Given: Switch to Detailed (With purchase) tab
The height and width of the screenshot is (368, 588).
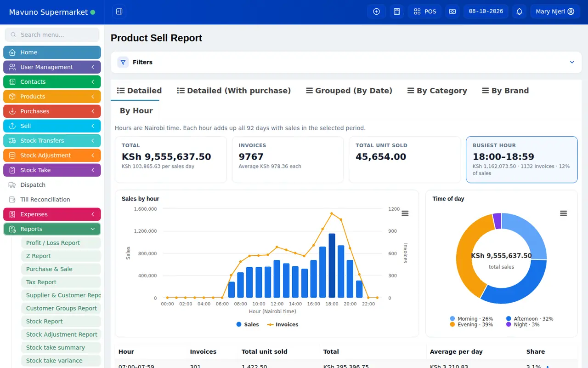Looking at the screenshot, I should tap(234, 91).
